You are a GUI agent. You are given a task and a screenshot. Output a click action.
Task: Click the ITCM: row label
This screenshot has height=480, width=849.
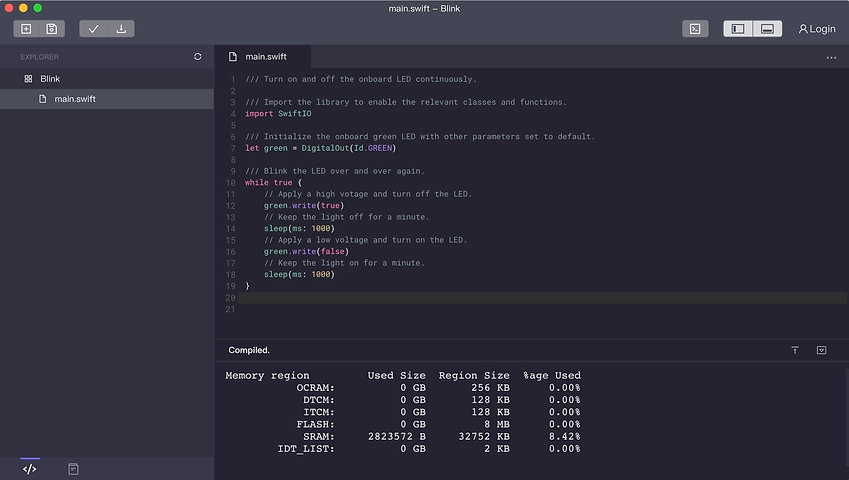[318, 412]
